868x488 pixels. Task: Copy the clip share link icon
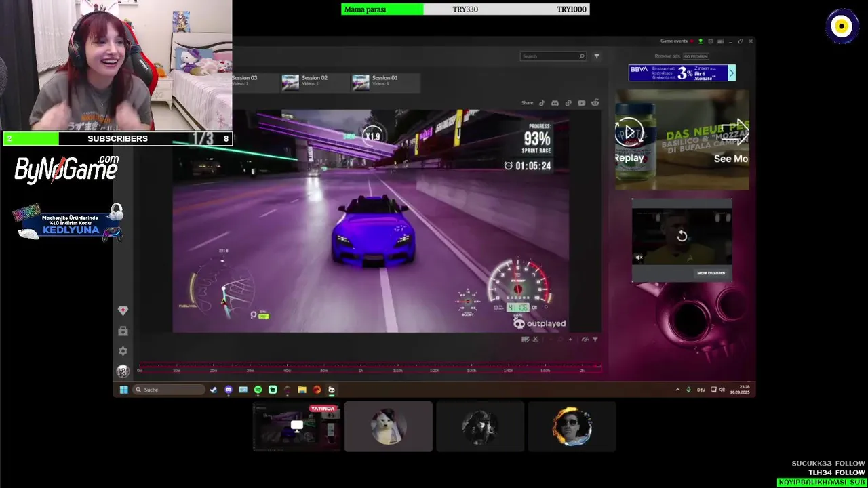point(568,103)
